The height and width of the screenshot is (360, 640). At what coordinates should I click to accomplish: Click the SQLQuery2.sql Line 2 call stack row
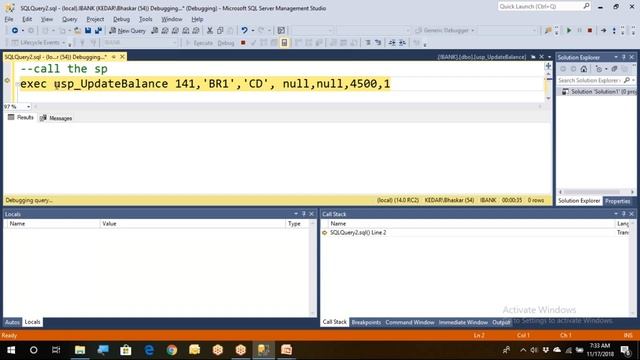pyautogui.click(x=476, y=233)
